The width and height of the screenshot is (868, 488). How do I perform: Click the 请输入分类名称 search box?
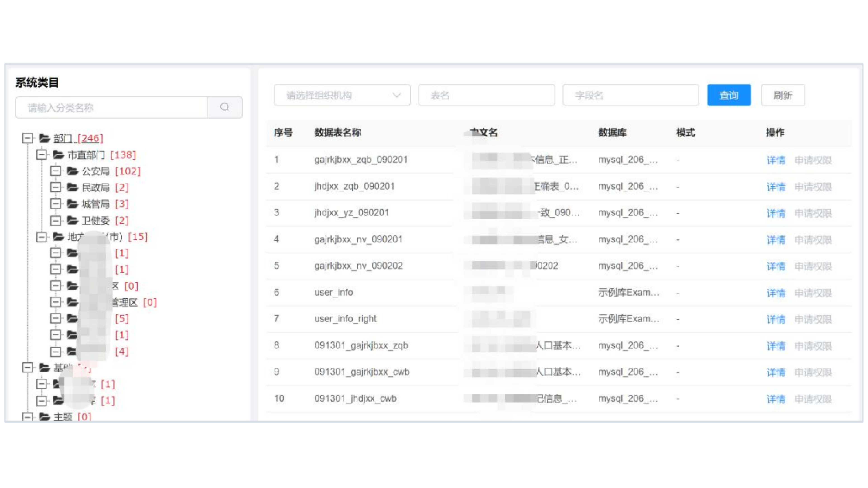[111, 108]
